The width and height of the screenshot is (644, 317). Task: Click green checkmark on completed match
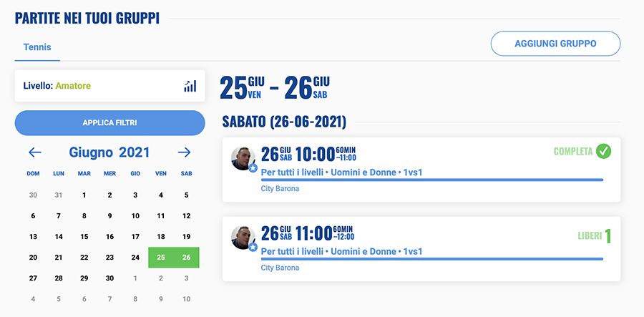pos(603,151)
